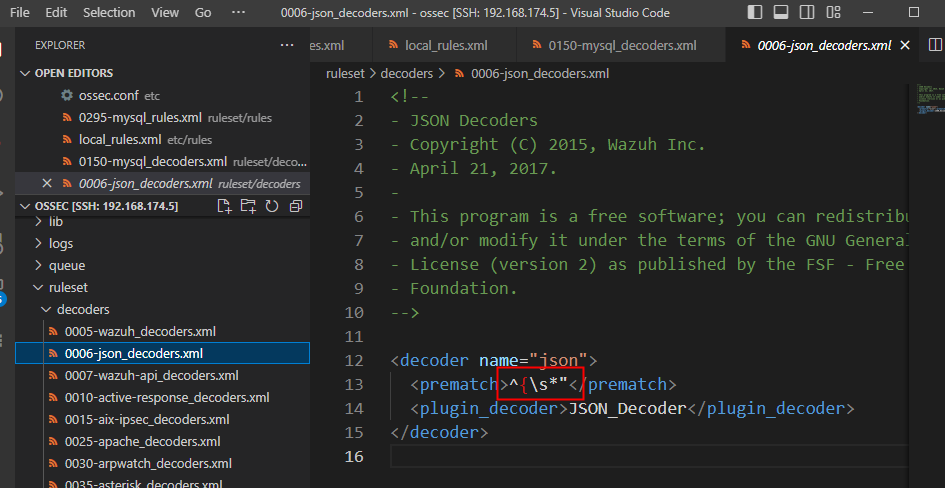Click New File icon in OSSEC header
Viewport: 945px width, 488px height.
[224, 206]
